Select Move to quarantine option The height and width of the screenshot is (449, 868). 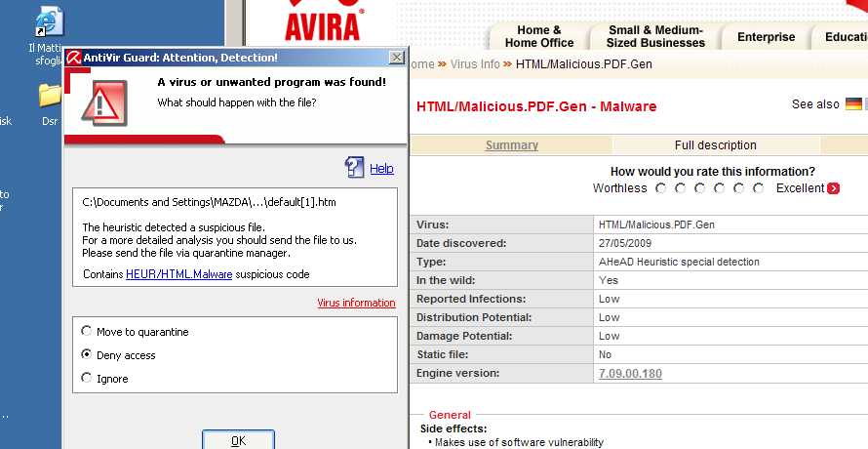coord(87,331)
